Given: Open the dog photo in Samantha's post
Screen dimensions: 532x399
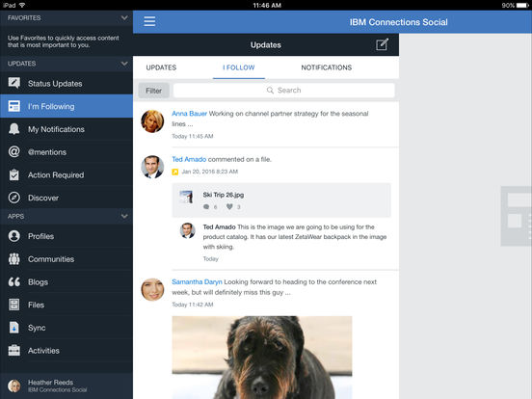Looking at the screenshot, I should click(x=262, y=358).
